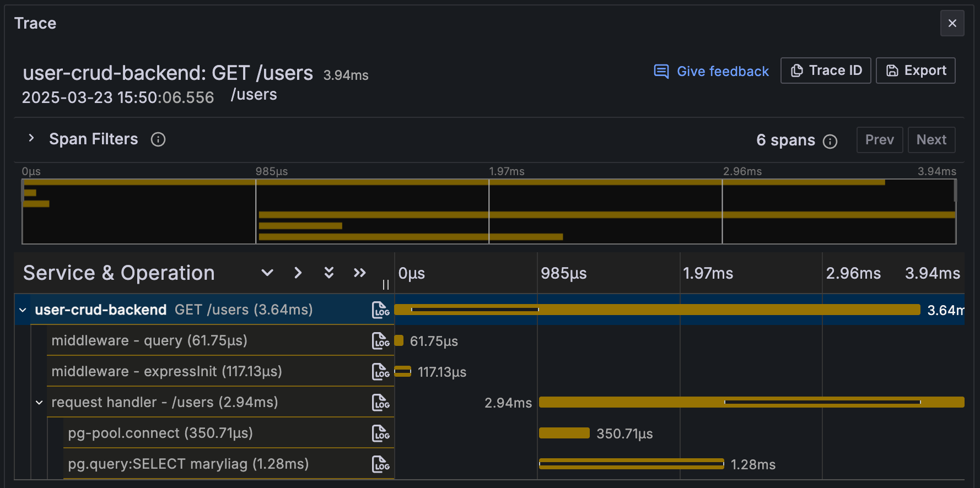Image resolution: width=980 pixels, height=488 pixels.
Task: Click the collapse one level right chevron
Action: [x=298, y=273]
